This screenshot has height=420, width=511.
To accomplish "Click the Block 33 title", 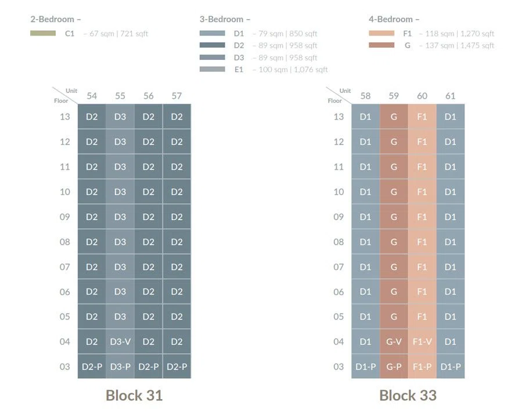I will point(408,395).
